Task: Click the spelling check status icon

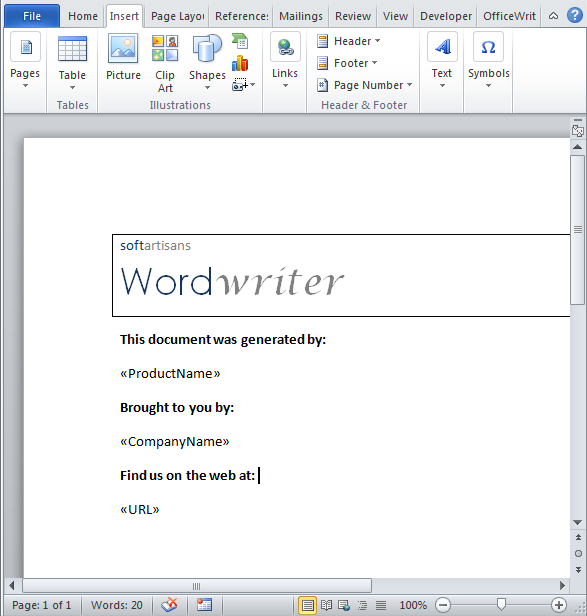Action: [x=169, y=605]
